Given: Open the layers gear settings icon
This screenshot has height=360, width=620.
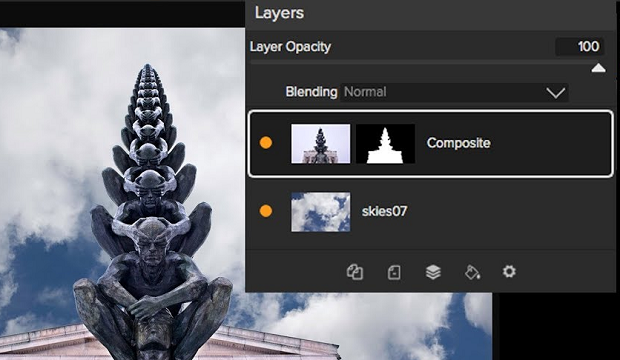Looking at the screenshot, I should pyautogui.click(x=509, y=272).
